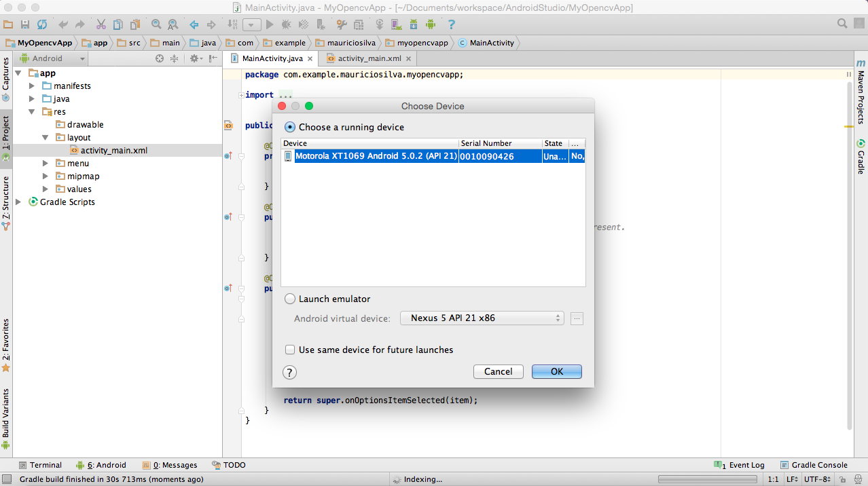Image resolution: width=868 pixels, height=486 pixels.
Task: Enable Use same device for future launches
Action: pos(290,350)
